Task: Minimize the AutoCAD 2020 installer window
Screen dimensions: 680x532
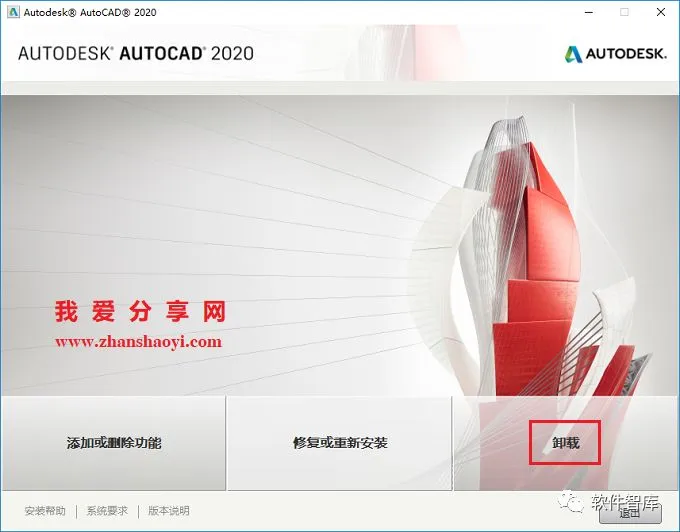Action: click(x=589, y=12)
